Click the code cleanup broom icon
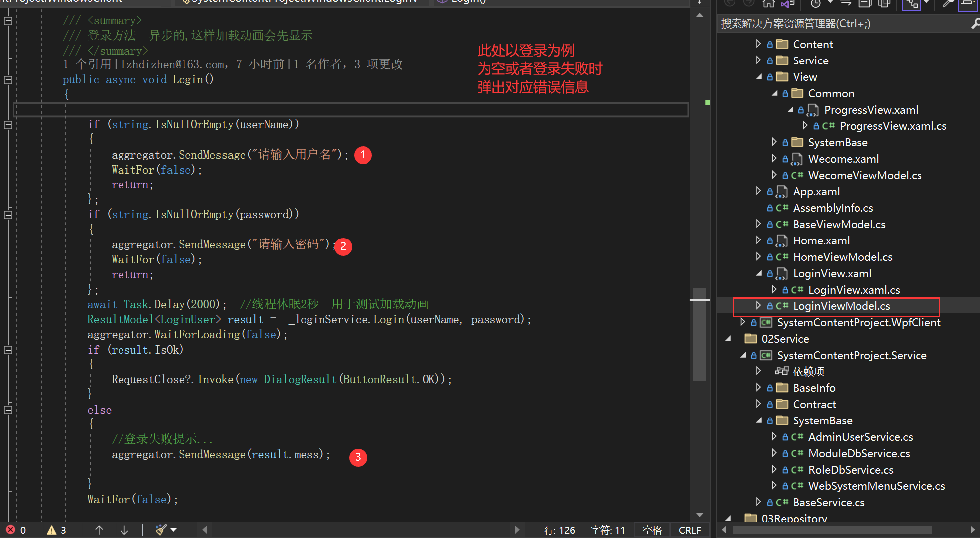 coord(161,530)
